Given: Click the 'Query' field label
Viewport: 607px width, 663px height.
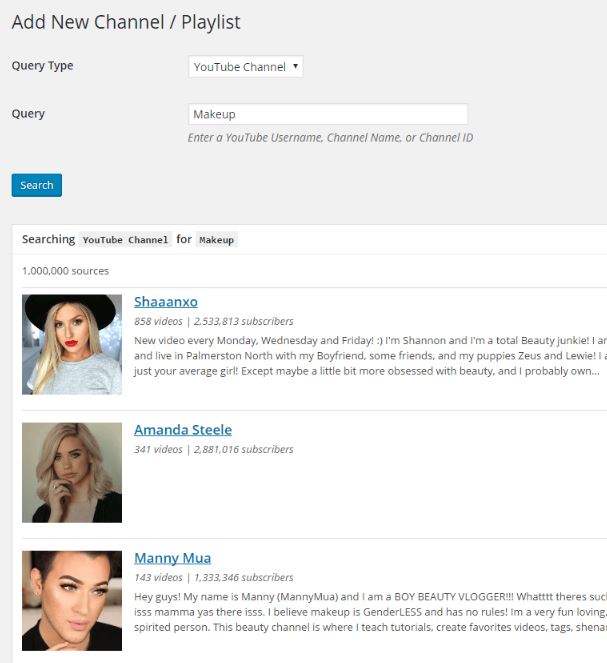Looking at the screenshot, I should click(28, 114).
